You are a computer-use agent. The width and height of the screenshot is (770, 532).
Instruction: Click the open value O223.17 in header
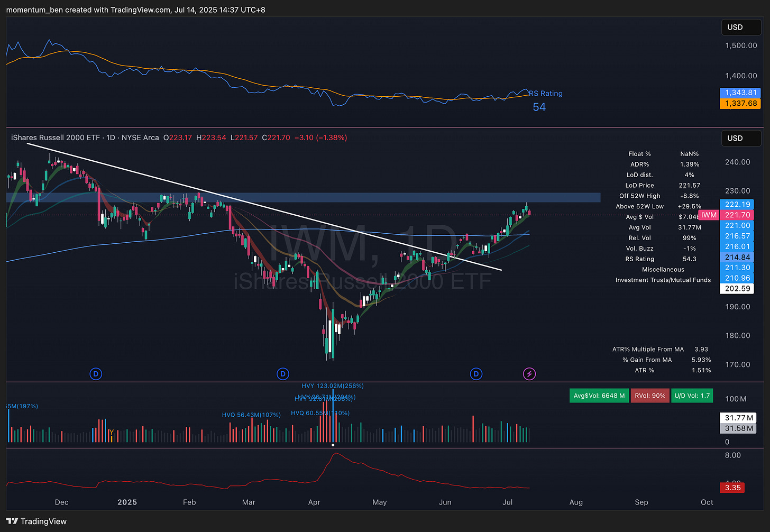point(177,137)
